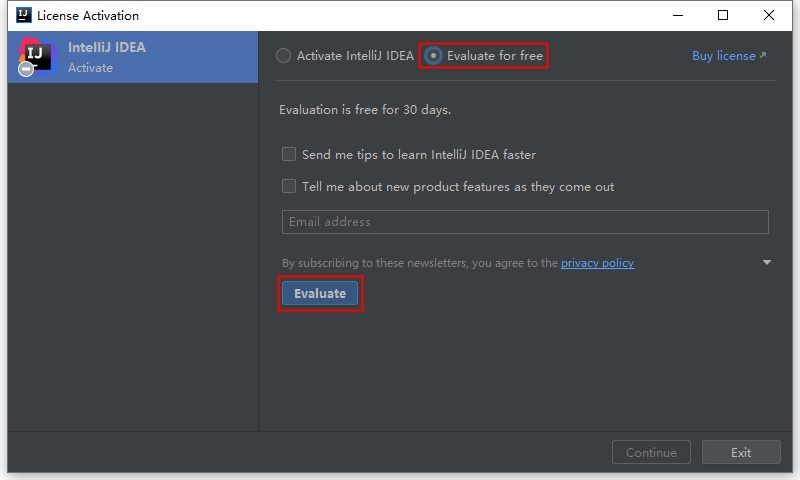This screenshot has width=800, height=480.
Task: Click the minus badge on the IntelliJ logo
Action: [26, 69]
